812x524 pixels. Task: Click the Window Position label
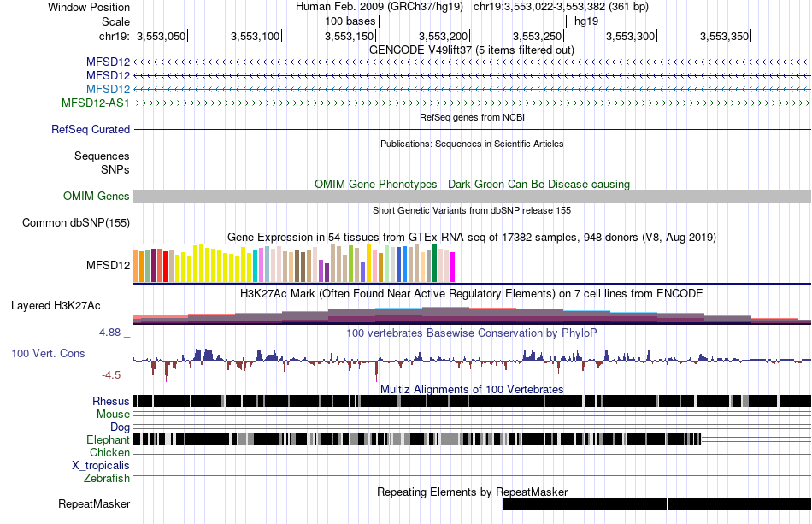coord(89,7)
